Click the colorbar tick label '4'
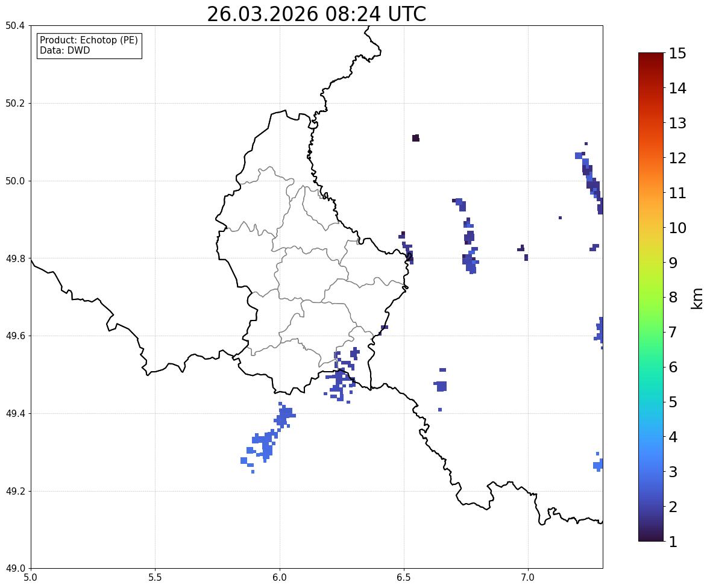Screen dimensions: 710x588 click(673, 437)
